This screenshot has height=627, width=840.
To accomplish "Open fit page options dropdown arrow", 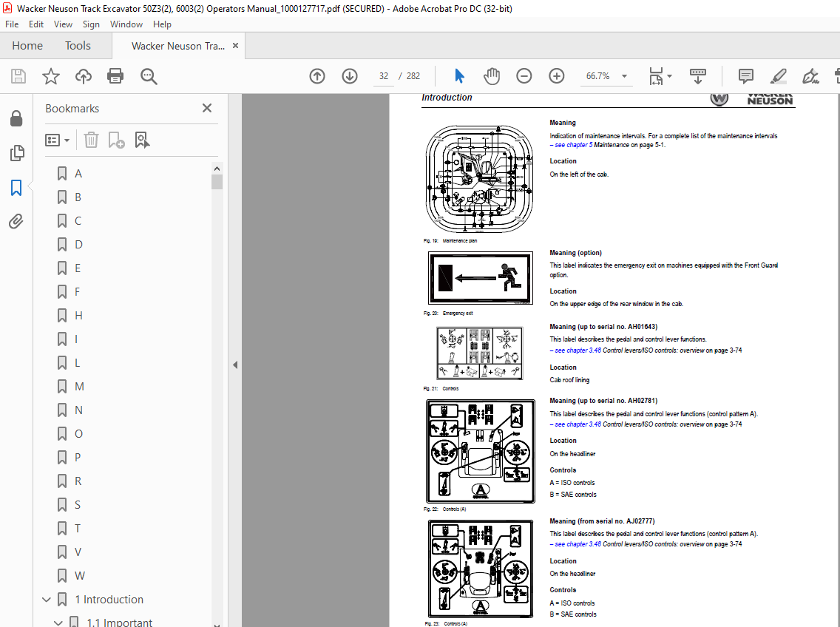I will 670,76.
